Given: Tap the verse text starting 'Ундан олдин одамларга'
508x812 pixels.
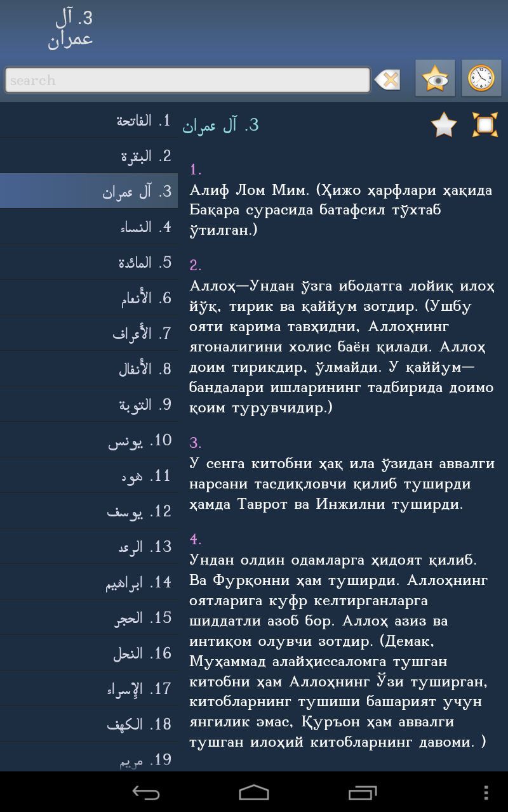Looking at the screenshot, I should (x=338, y=651).
